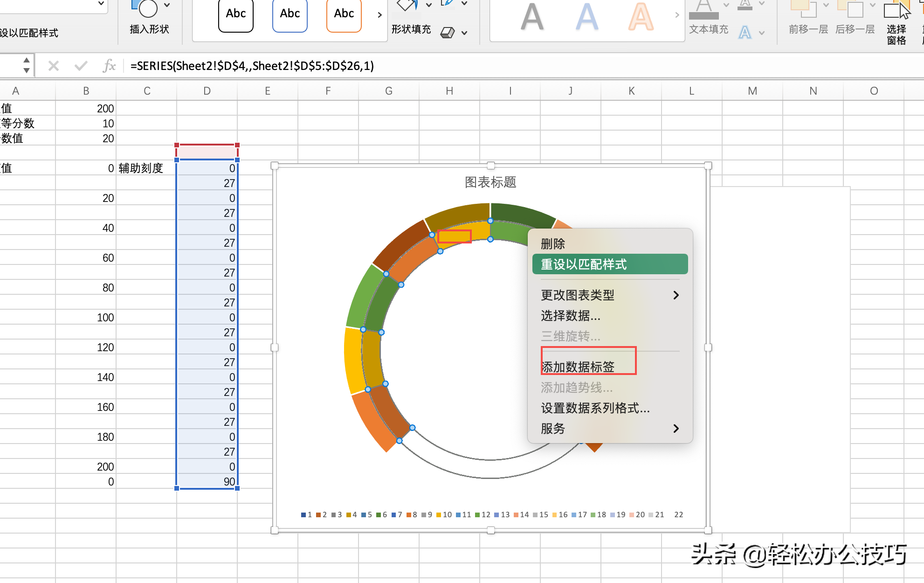The image size is (924, 583).
Task: Click the shape effects icon below fill
Action: (x=448, y=33)
